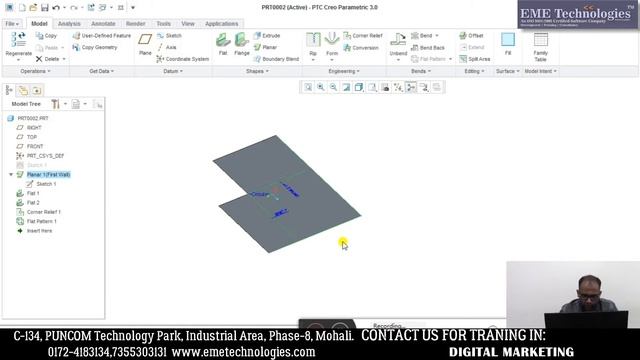640x360 pixels.
Task: Select the Boundary Blend tool
Action: [276, 59]
